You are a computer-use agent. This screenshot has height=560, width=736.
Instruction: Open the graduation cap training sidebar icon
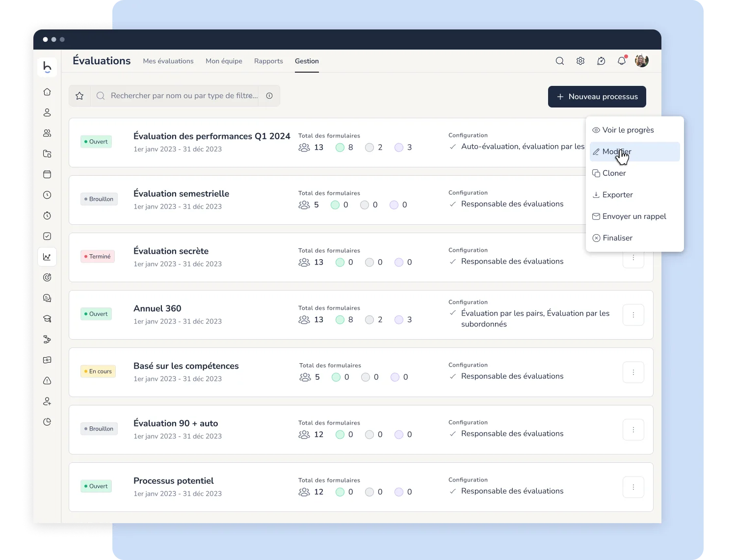(x=47, y=319)
